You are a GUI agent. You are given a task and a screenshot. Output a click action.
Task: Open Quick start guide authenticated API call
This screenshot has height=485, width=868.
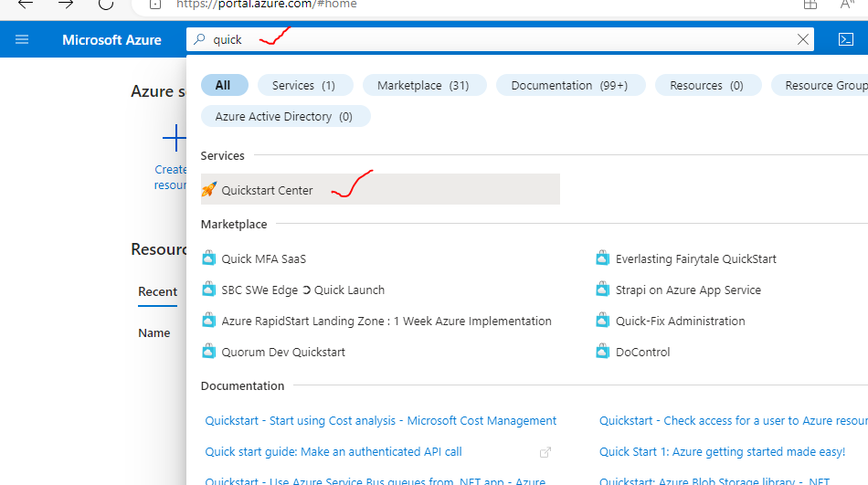(x=333, y=451)
